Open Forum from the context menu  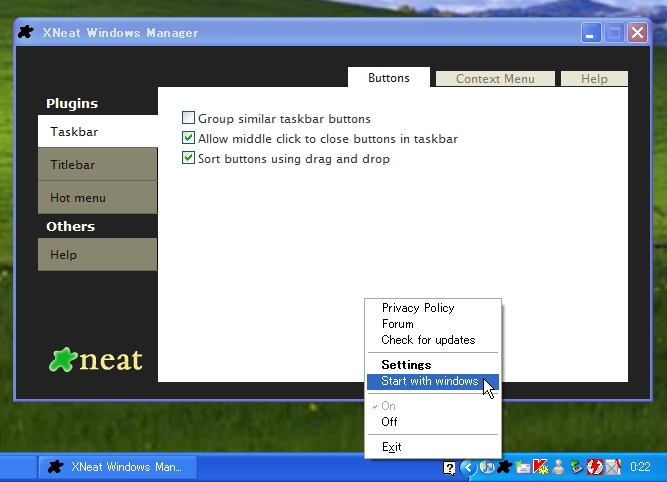point(433,324)
